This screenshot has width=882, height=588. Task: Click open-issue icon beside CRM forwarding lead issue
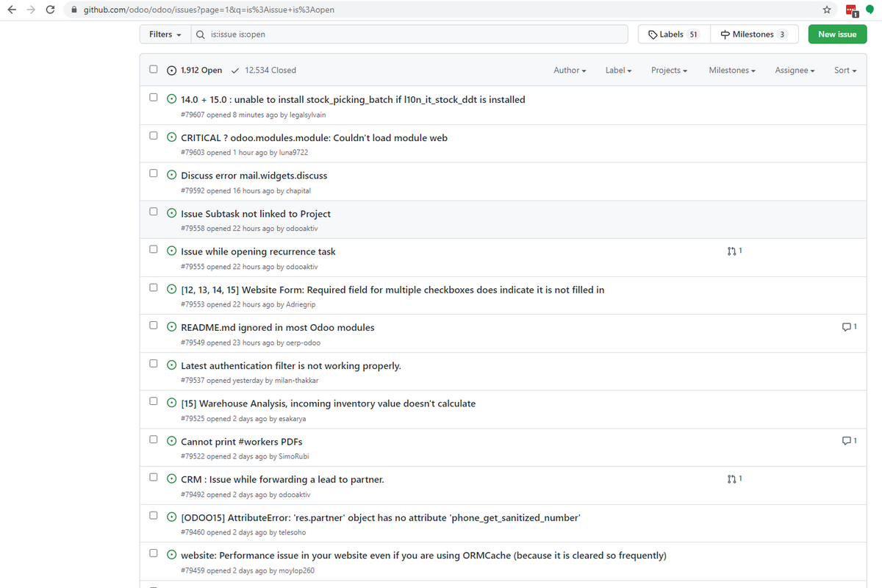171,479
